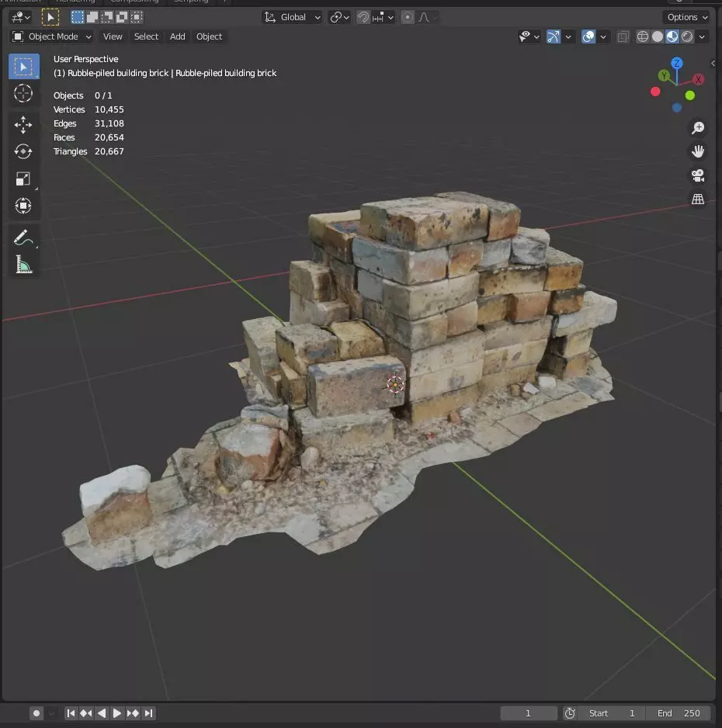Screen dimensions: 722x728
Task: Show the sidebar using the small arrow
Action: point(713,63)
